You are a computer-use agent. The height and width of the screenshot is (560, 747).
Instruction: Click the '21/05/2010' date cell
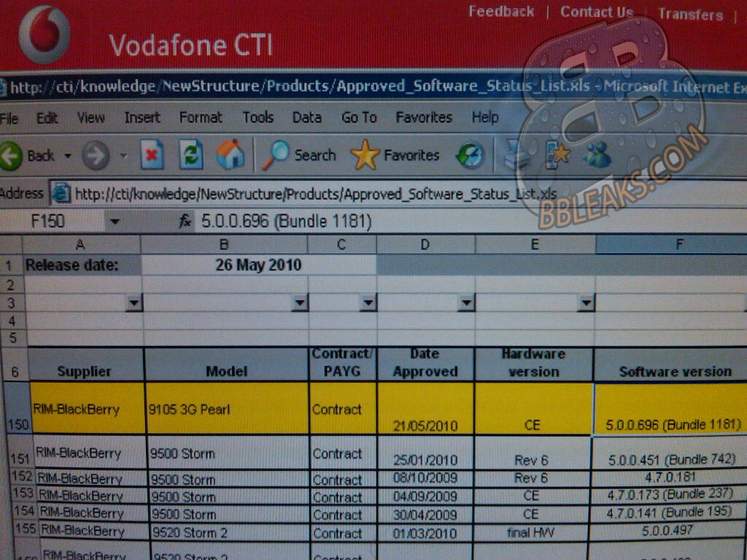[425, 408]
